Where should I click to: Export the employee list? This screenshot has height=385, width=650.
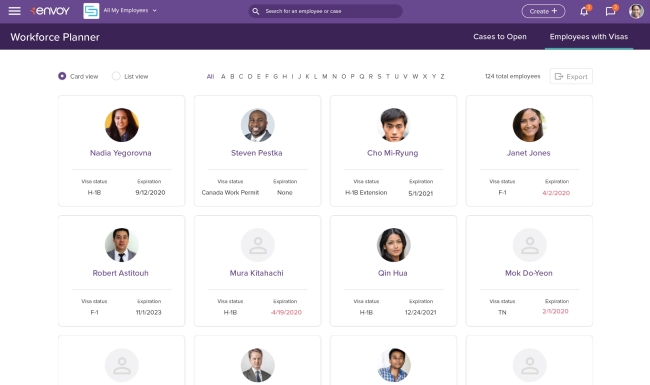(x=571, y=76)
